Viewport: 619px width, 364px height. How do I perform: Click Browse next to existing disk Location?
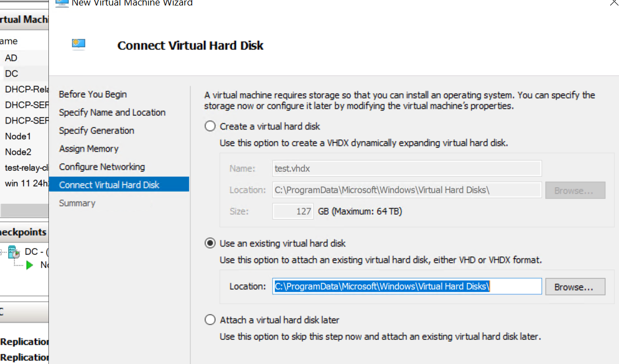575,287
